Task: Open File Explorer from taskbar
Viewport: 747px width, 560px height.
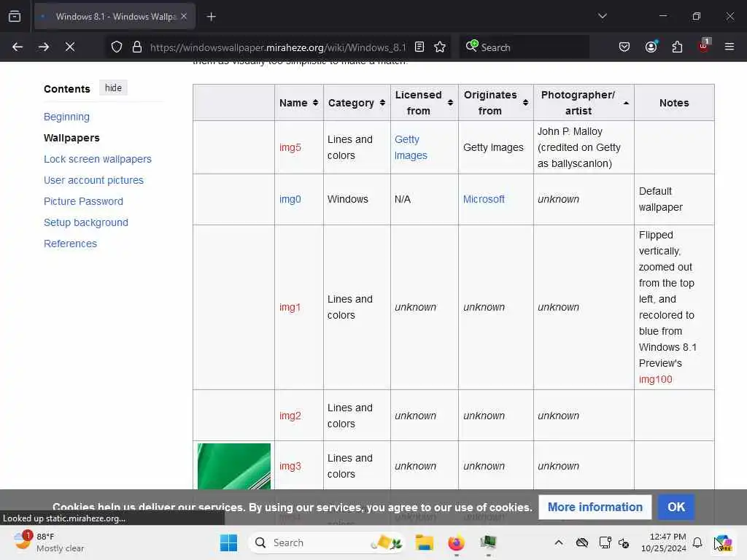Action: point(424,542)
